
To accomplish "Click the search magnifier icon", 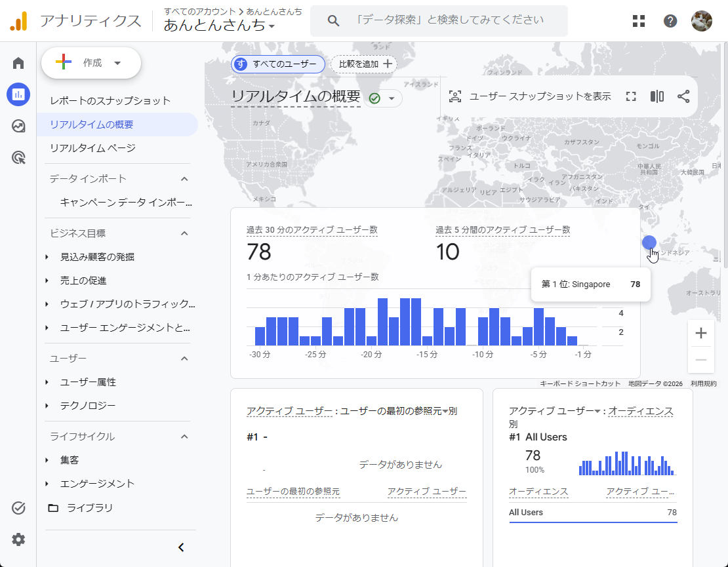I will coord(333,20).
